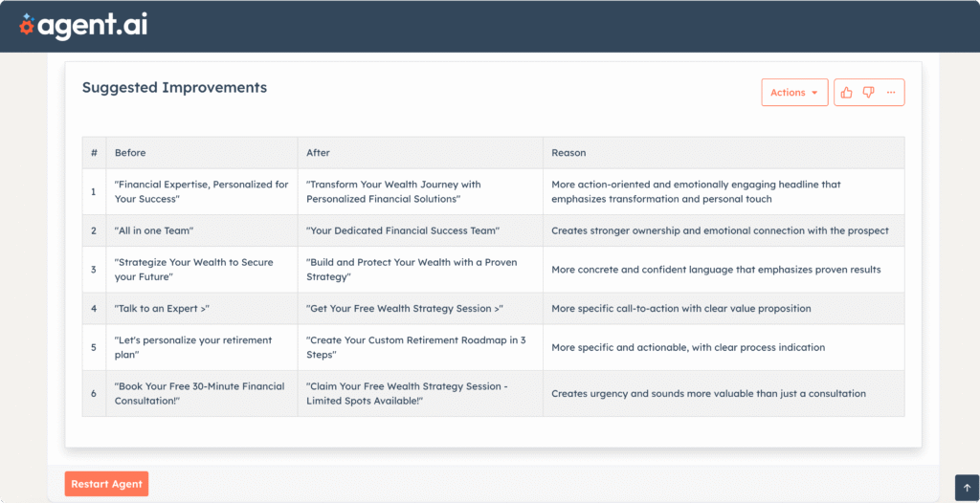Click the # column header
This screenshot has height=503, width=980.
click(94, 152)
